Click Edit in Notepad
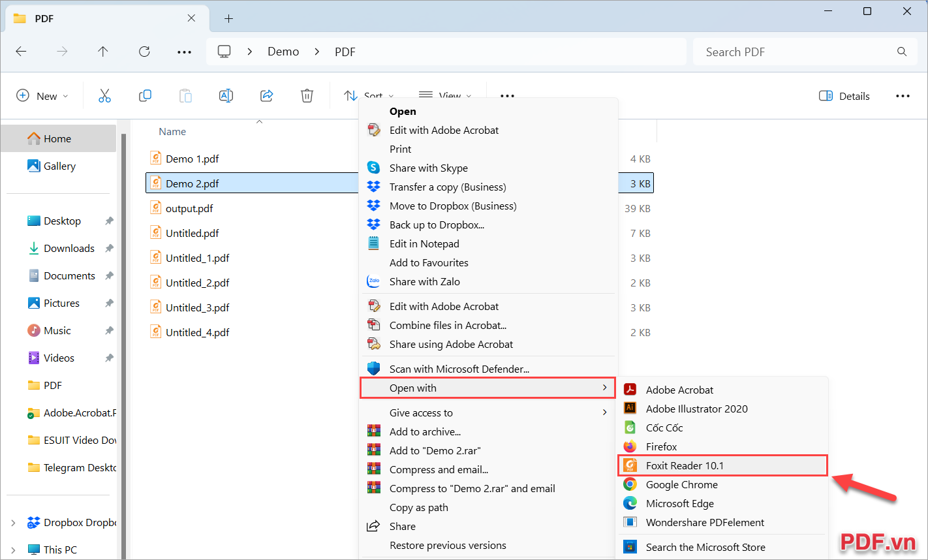The width and height of the screenshot is (928, 560). (488, 243)
